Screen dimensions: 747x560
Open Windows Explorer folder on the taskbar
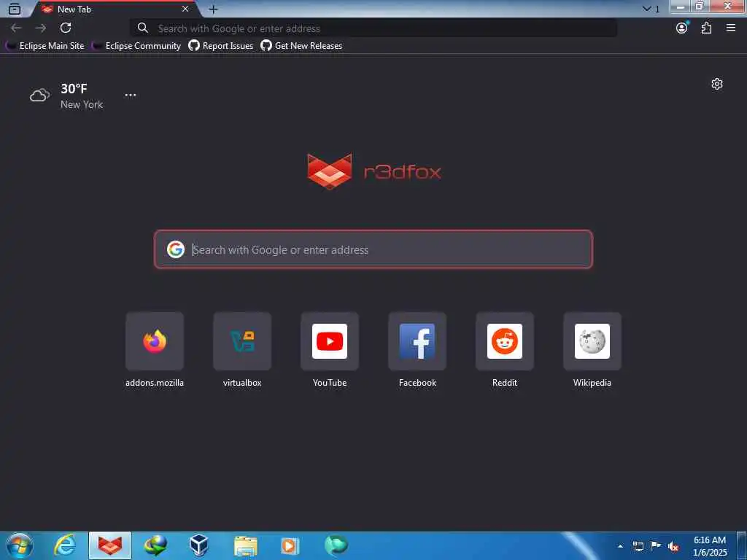coord(245,545)
